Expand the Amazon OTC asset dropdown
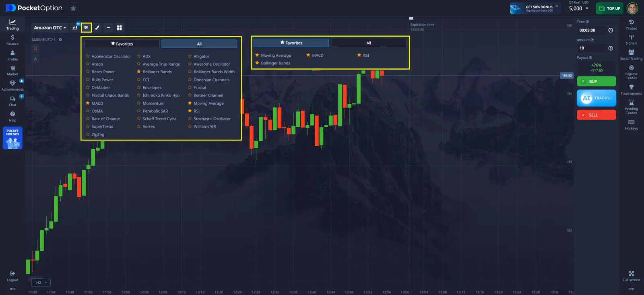The image size is (644, 295). [50, 28]
